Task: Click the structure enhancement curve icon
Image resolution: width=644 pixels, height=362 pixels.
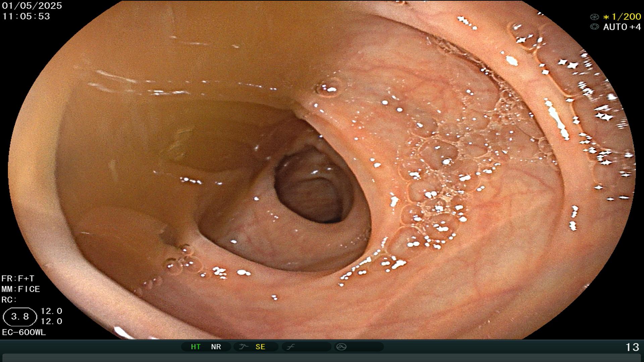Action: pyautogui.click(x=244, y=347)
